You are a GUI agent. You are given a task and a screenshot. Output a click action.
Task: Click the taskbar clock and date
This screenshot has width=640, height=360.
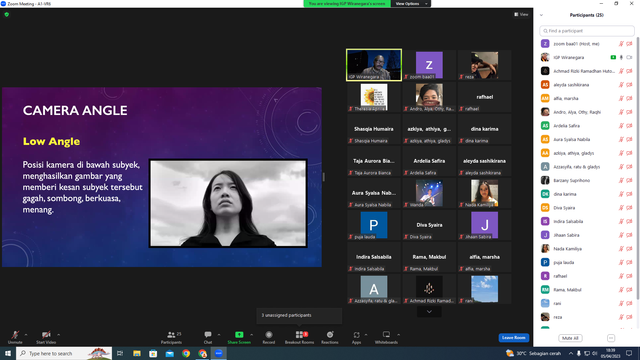coord(611,353)
